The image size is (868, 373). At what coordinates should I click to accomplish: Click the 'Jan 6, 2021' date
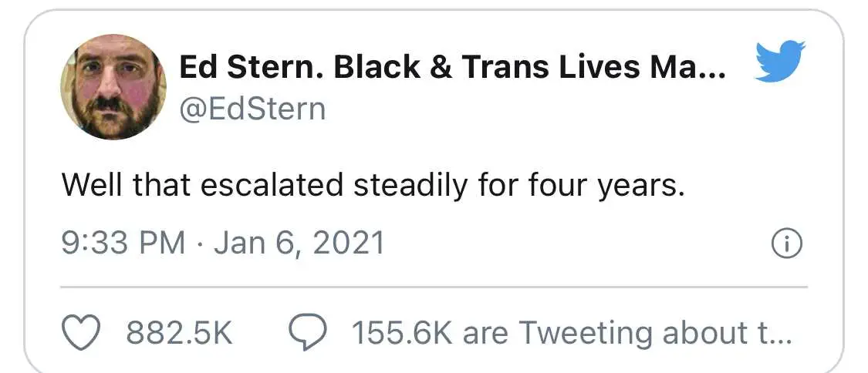click(299, 243)
